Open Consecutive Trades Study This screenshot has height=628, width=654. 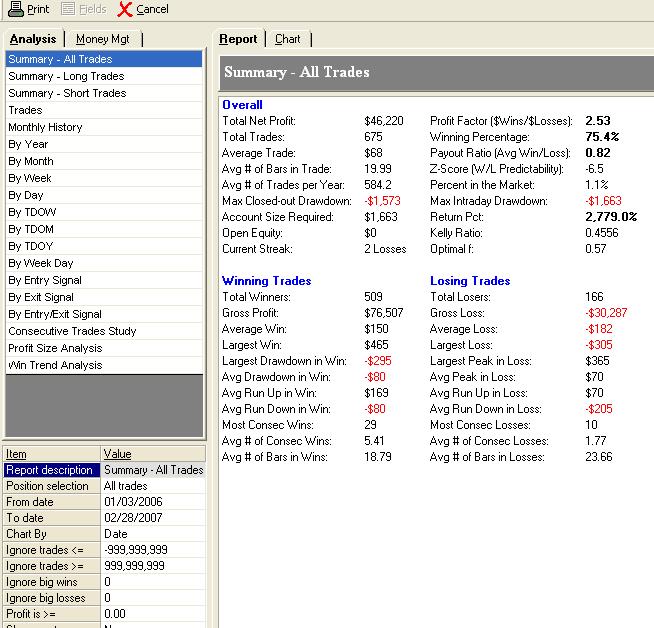tap(72, 331)
